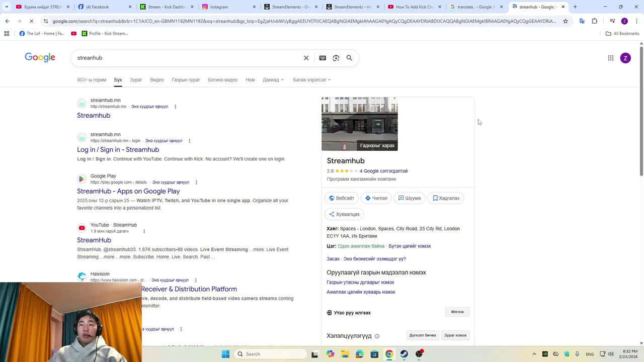This screenshot has width=644, height=362.
Task: Click the Зураг нэмэх add photo button
Action: pyautogui.click(x=455, y=335)
